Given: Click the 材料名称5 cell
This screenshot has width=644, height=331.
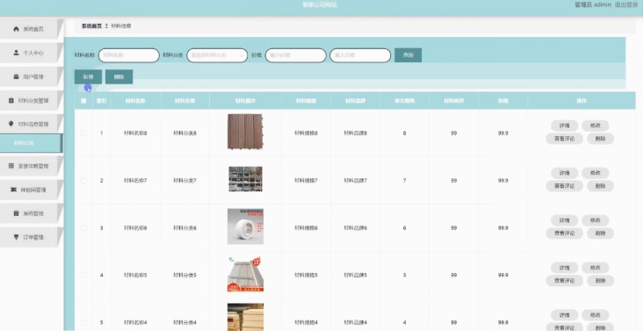Looking at the screenshot, I should 135,275.
